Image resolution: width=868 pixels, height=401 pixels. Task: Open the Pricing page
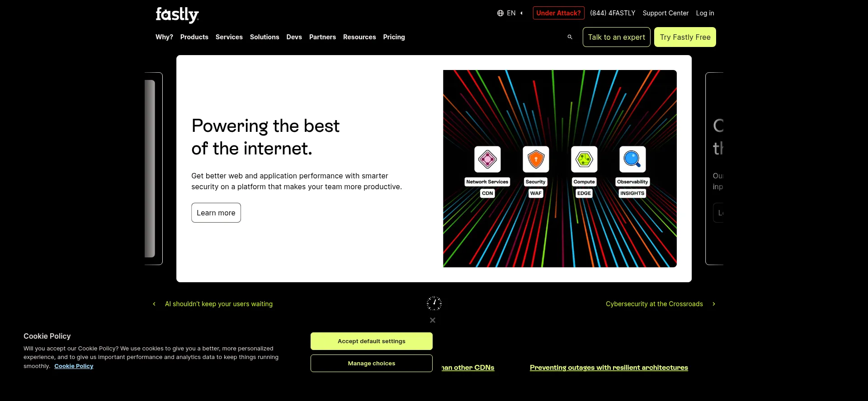(394, 37)
